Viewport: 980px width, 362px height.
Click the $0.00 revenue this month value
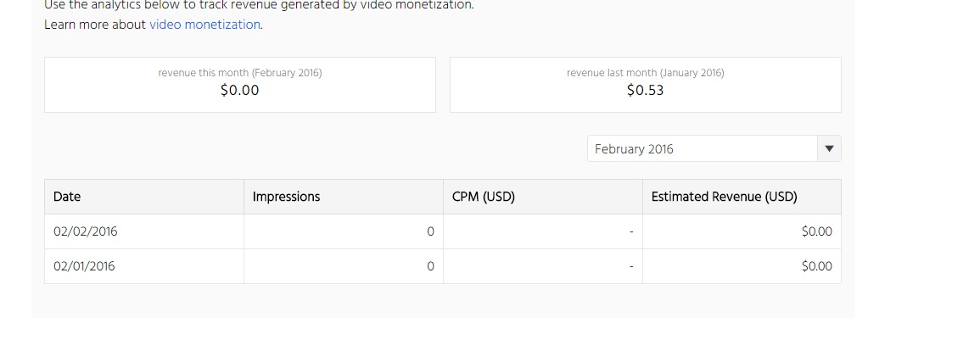click(x=240, y=90)
